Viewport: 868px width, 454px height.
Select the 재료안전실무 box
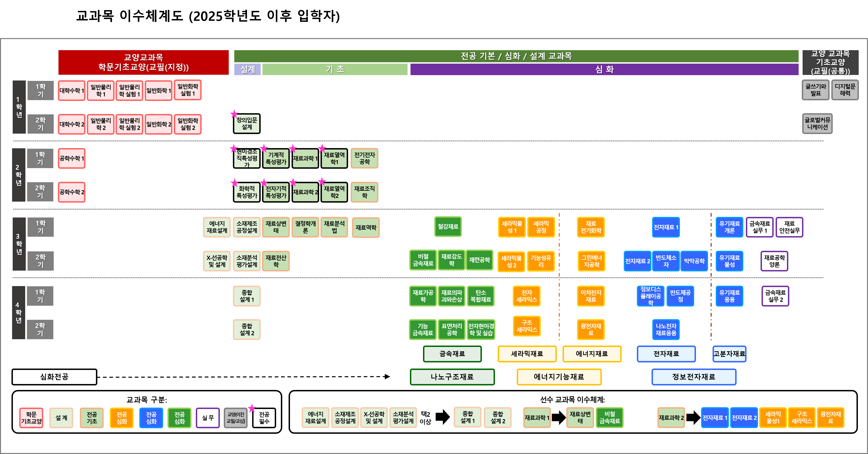tap(789, 227)
